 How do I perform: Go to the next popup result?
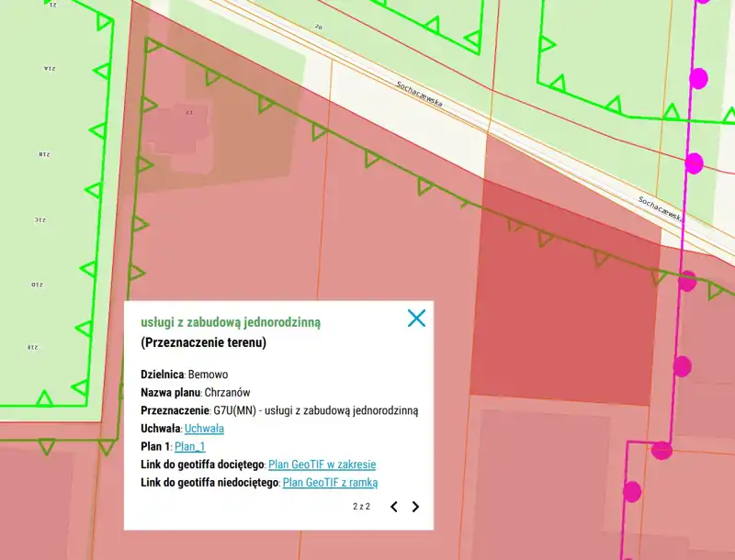(415, 507)
